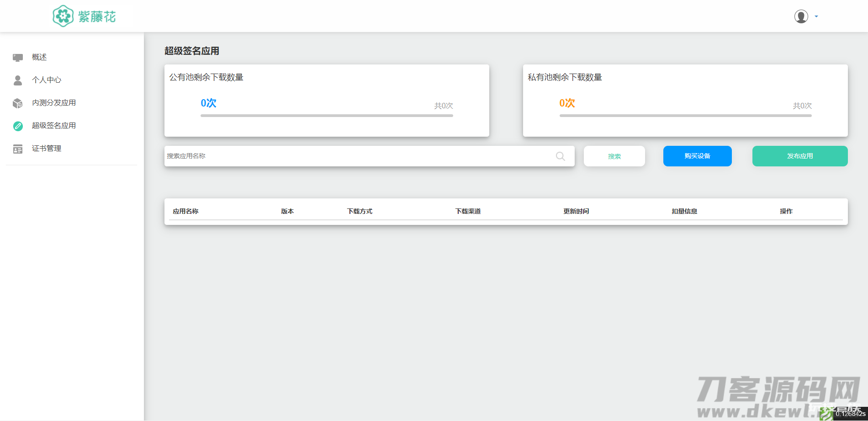Click the 个人中心 person icon

[x=18, y=80]
